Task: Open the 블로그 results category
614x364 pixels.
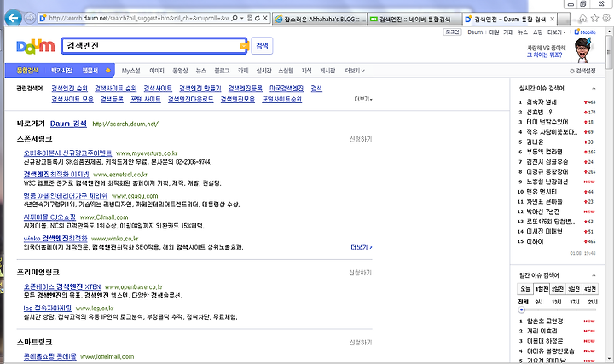Action: [222, 71]
